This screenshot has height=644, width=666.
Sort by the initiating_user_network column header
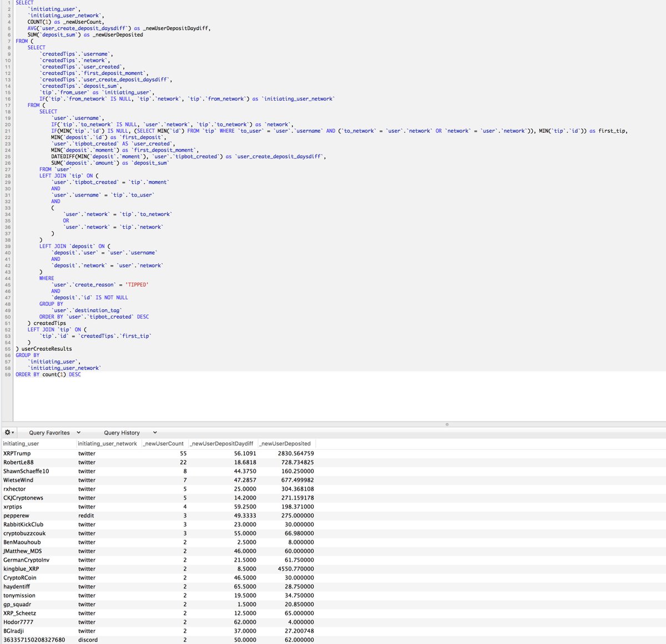pos(108,444)
